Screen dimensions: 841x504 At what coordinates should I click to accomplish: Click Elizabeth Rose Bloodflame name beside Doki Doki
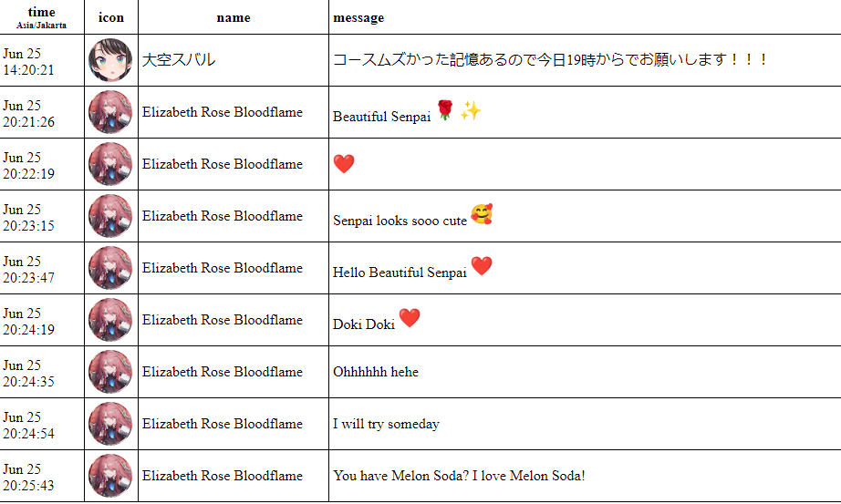click(x=222, y=320)
